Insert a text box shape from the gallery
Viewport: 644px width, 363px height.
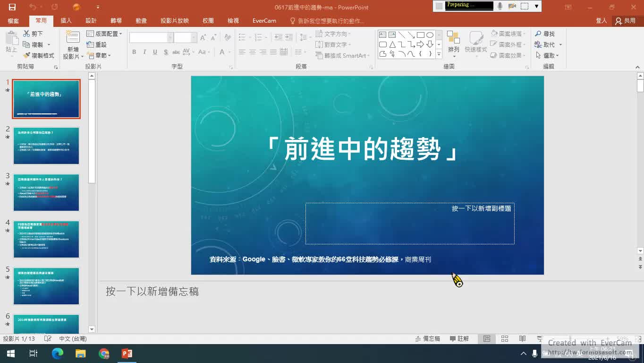pos(383,35)
